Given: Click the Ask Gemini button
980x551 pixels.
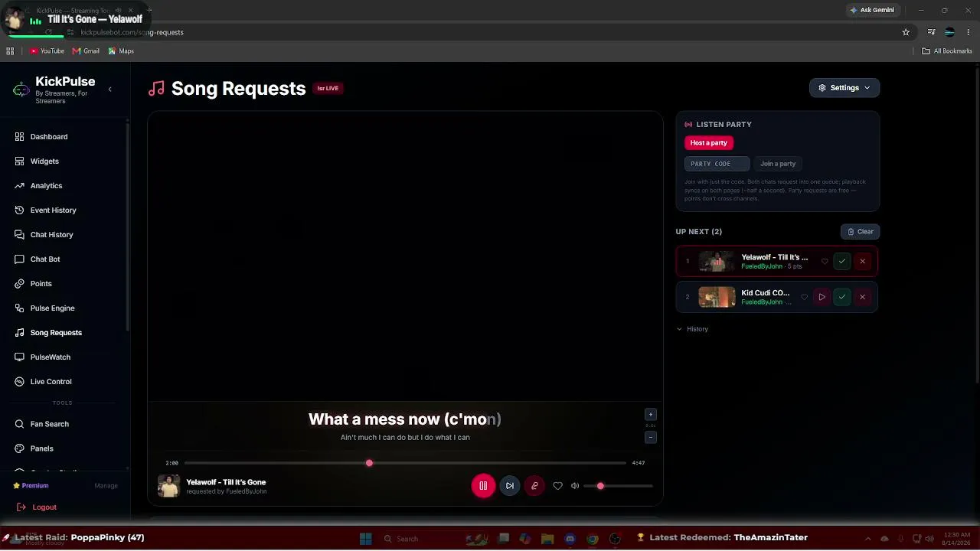Looking at the screenshot, I should (871, 10).
